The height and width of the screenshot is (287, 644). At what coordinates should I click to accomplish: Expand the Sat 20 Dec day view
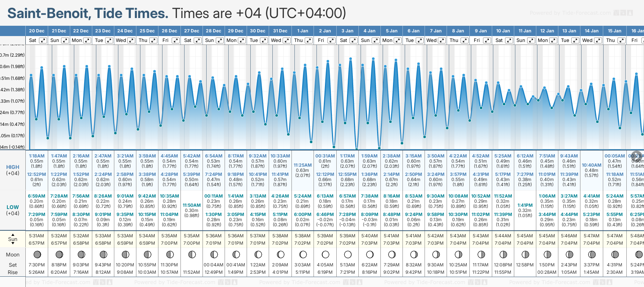coord(43,40)
